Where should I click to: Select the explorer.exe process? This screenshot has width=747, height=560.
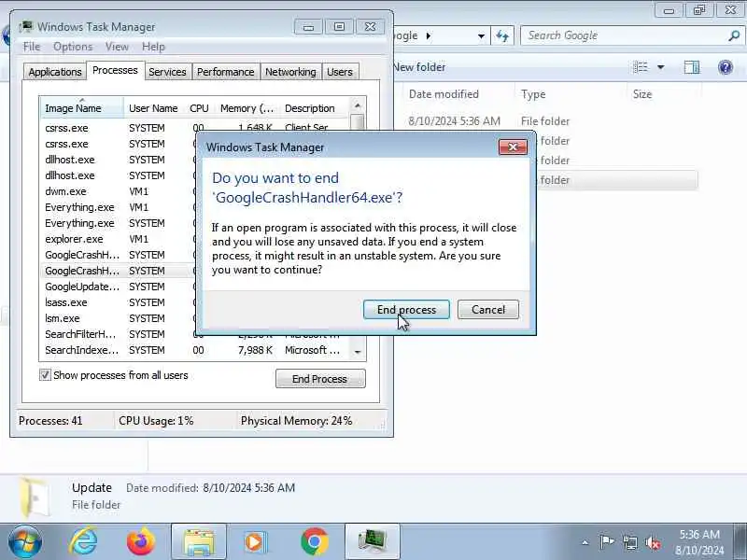120,239
